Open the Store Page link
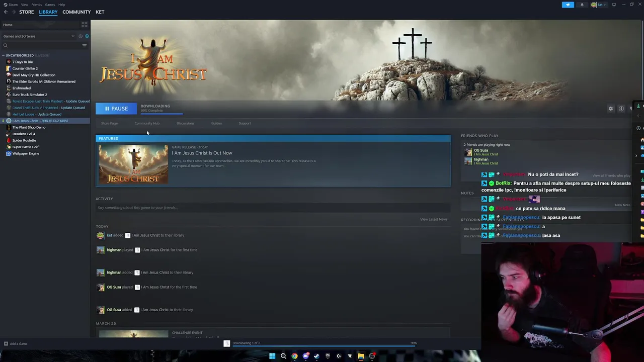Viewport: 644px width, 362px height. tap(109, 123)
